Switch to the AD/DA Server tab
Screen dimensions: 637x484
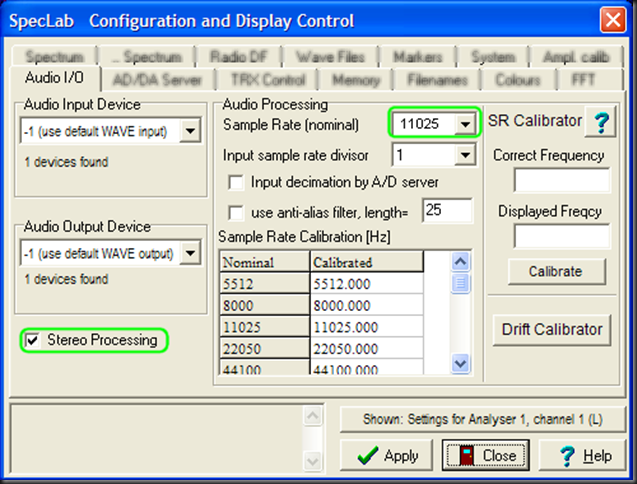157,80
